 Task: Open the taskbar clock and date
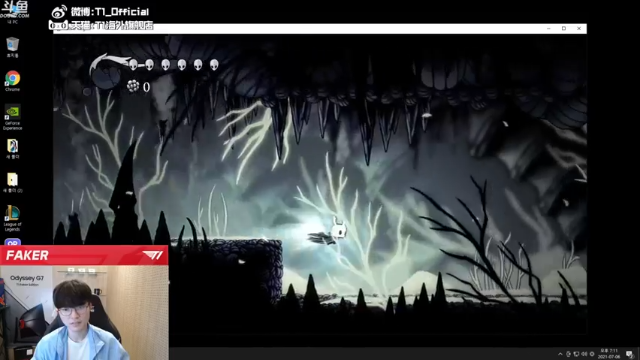609,353
